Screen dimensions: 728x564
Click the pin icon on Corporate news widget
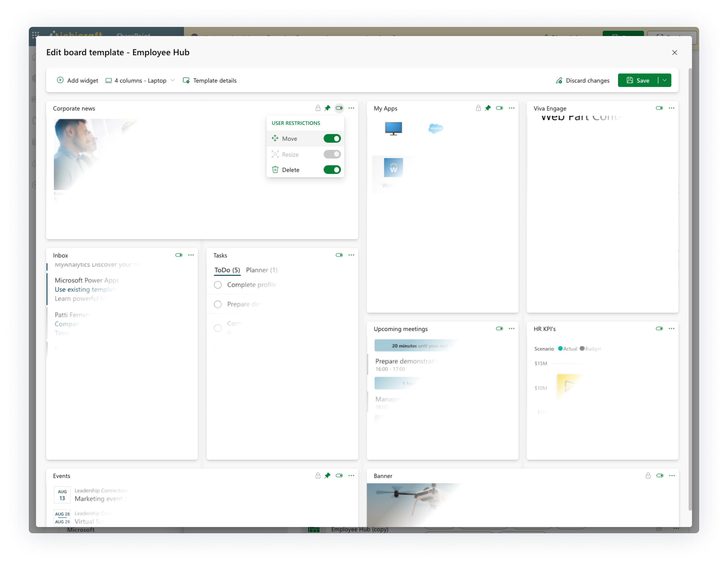coord(327,108)
